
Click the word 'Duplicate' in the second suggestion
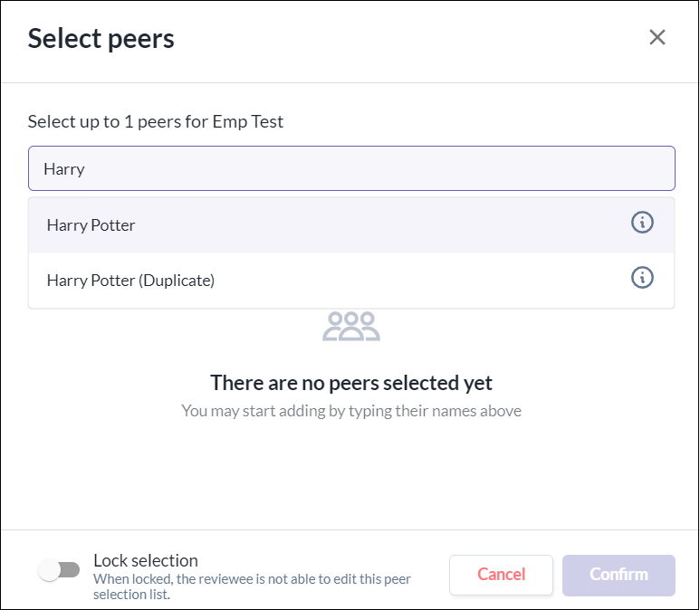[x=177, y=281]
